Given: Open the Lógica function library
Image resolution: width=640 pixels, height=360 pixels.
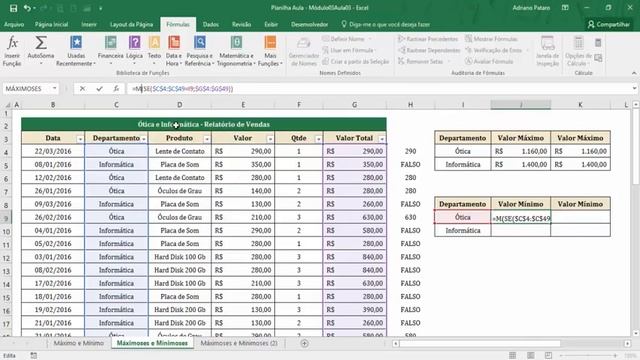Looking at the screenshot, I should [134, 51].
